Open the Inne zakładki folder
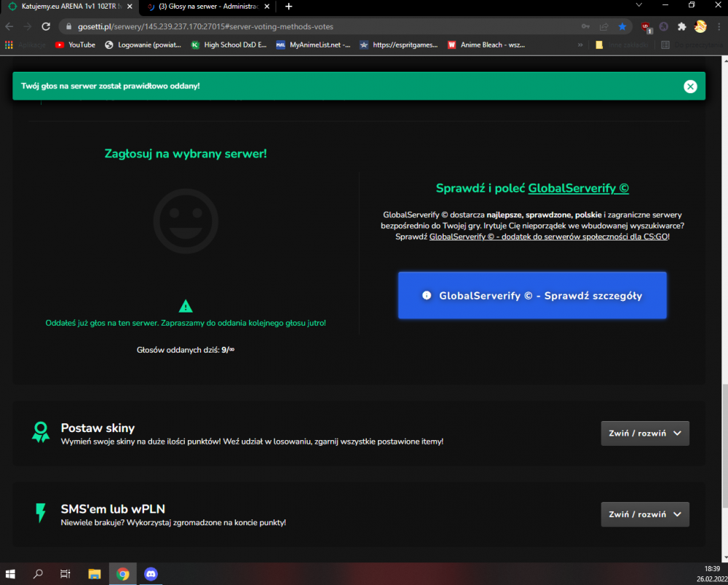728x585 pixels. click(x=622, y=44)
